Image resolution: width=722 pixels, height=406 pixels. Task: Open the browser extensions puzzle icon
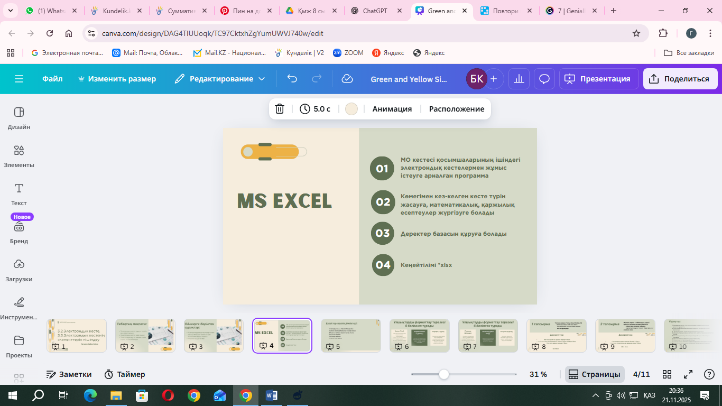pos(663,33)
